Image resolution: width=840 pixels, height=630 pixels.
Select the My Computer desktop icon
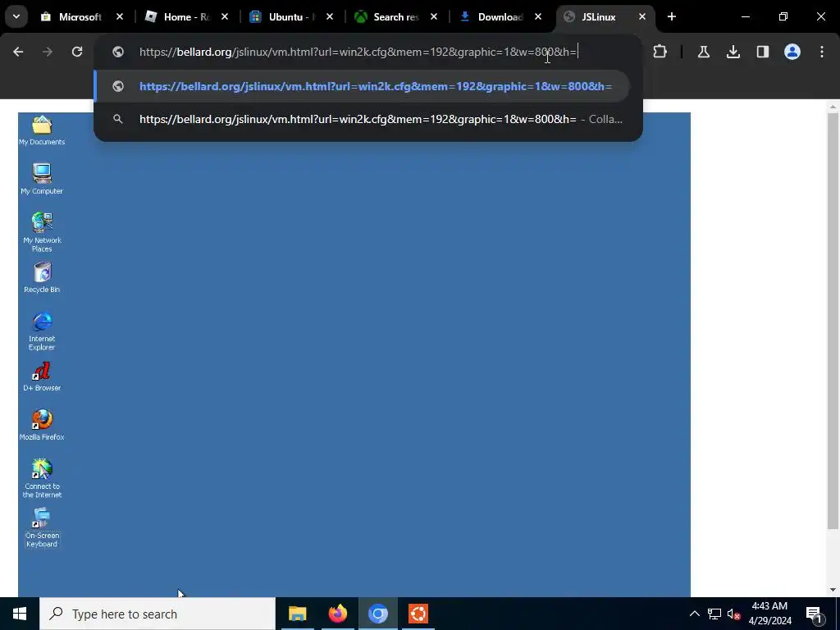pyautogui.click(x=42, y=179)
